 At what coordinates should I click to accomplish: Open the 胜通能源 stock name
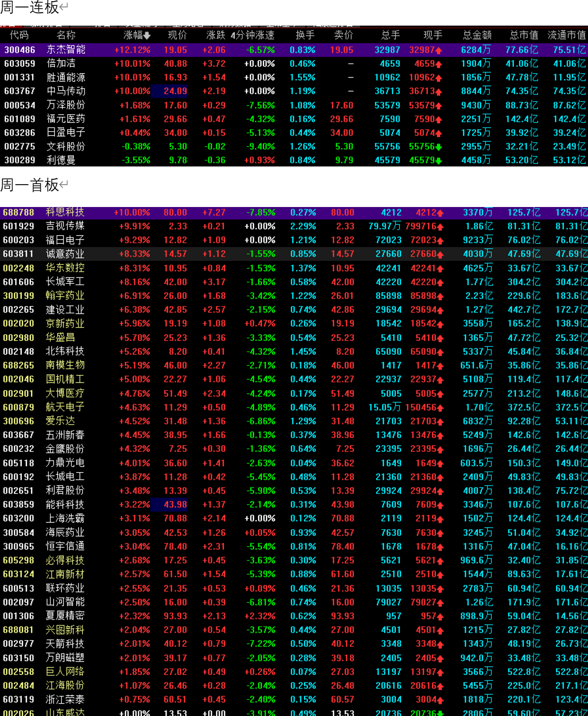pos(66,77)
